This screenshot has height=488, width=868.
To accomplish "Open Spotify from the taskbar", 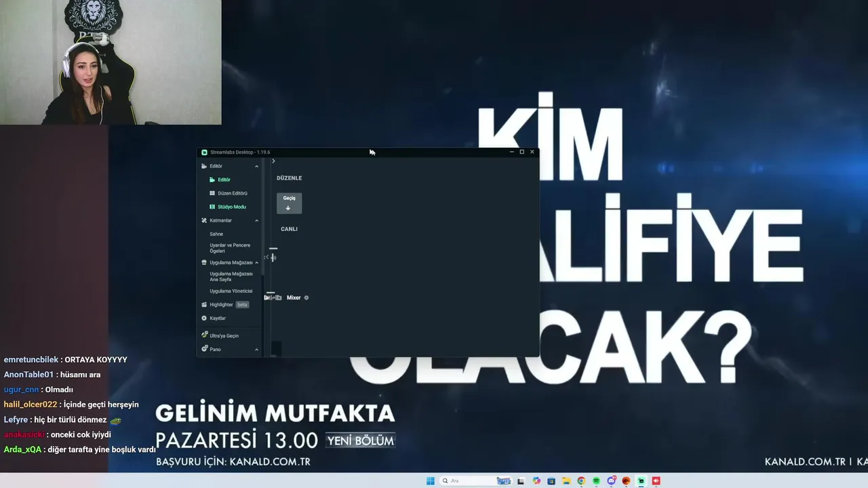I will (x=596, y=481).
